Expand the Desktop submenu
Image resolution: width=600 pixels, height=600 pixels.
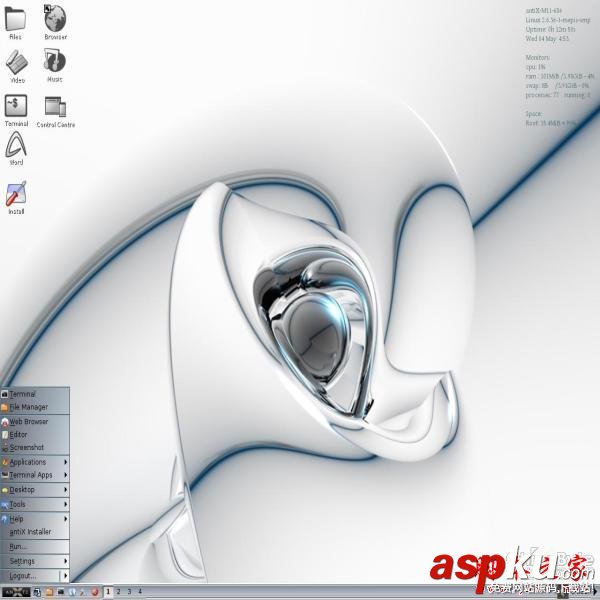[35, 489]
